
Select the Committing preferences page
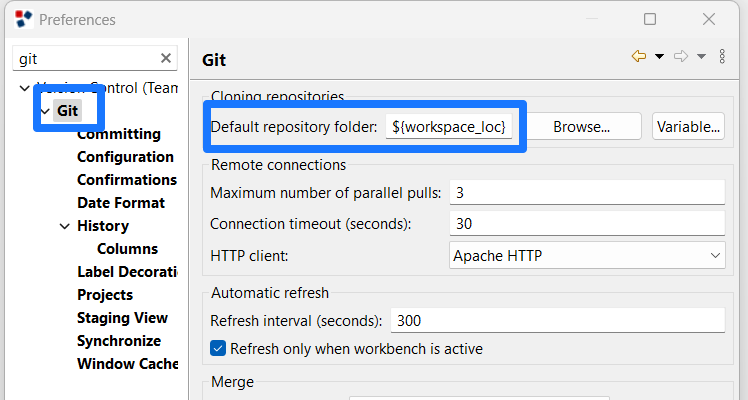point(119,134)
